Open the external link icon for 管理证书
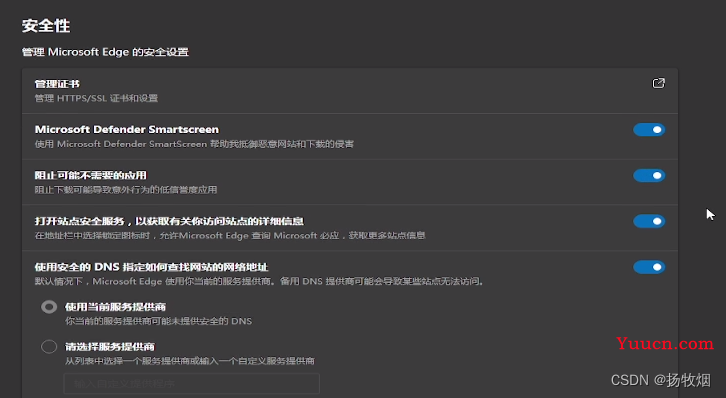726x398 pixels. pyautogui.click(x=658, y=83)
